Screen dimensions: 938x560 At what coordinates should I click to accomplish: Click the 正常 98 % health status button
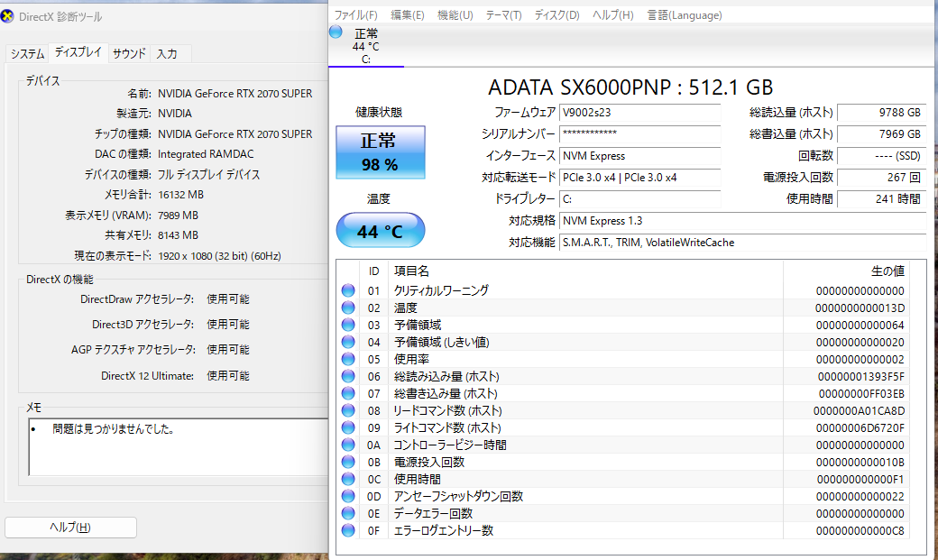(x=381, y=152)
